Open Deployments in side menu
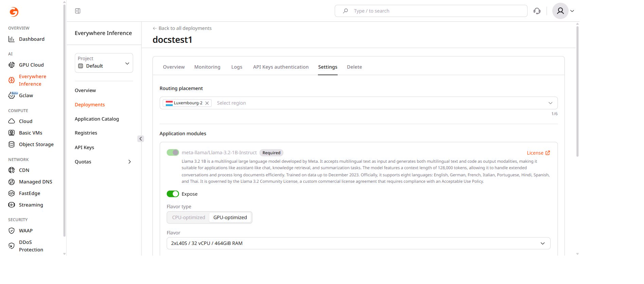Image resolution: width=644 pixels, height=284 pixels. click(90, 105)
